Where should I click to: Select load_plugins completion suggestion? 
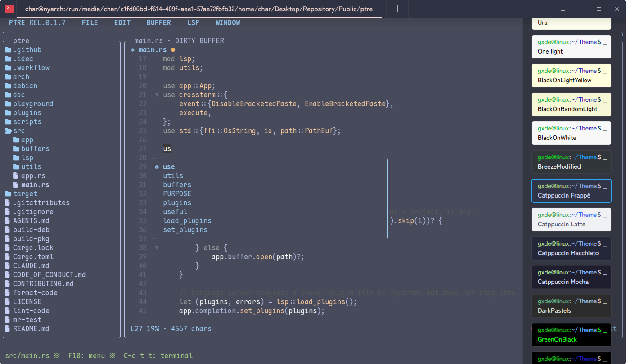pyautogui.click(x=187, y=221)
